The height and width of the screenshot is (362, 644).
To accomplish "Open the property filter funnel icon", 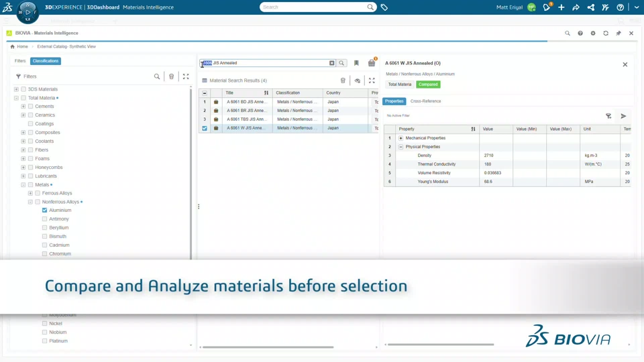I will (608, 116).
